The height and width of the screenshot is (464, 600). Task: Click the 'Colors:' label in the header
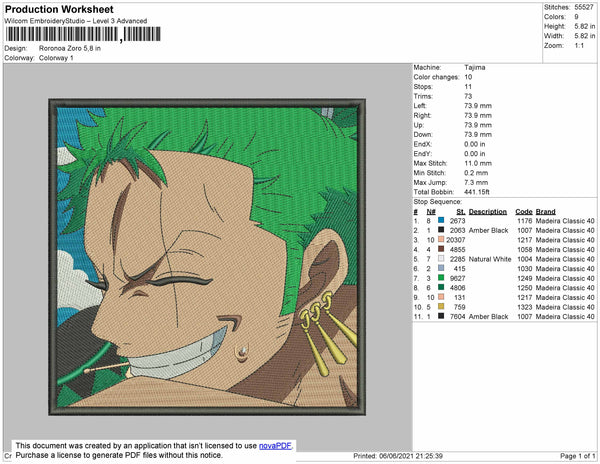pyautogui.click(x=555, y=17)
